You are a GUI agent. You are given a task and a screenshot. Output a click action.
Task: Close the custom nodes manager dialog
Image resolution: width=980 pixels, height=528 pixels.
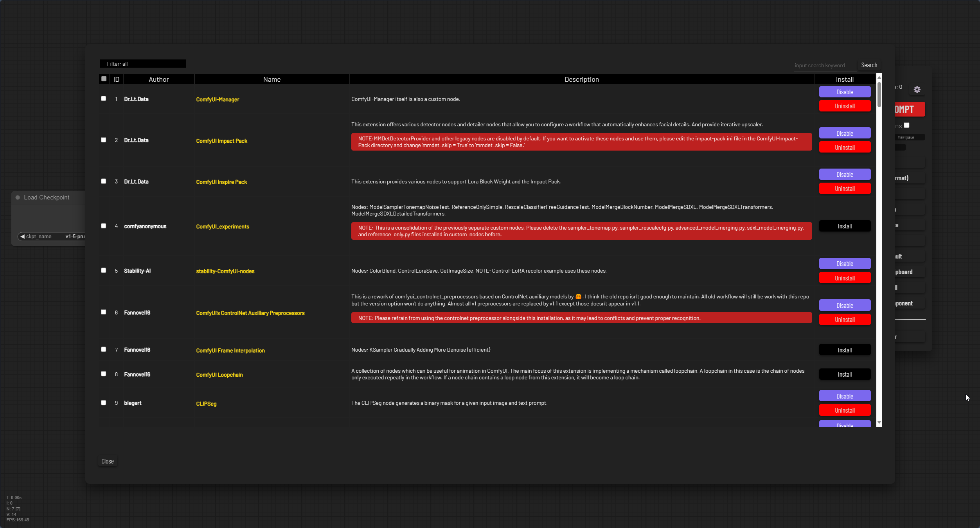pyautogui.click(x=108, y=461)
